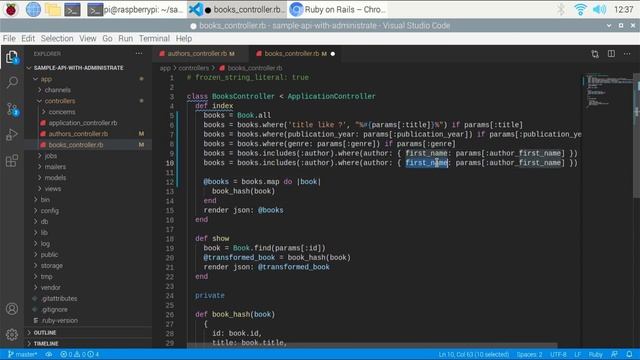
Task: Open the file manager folder icon
Action: (53, 9)
